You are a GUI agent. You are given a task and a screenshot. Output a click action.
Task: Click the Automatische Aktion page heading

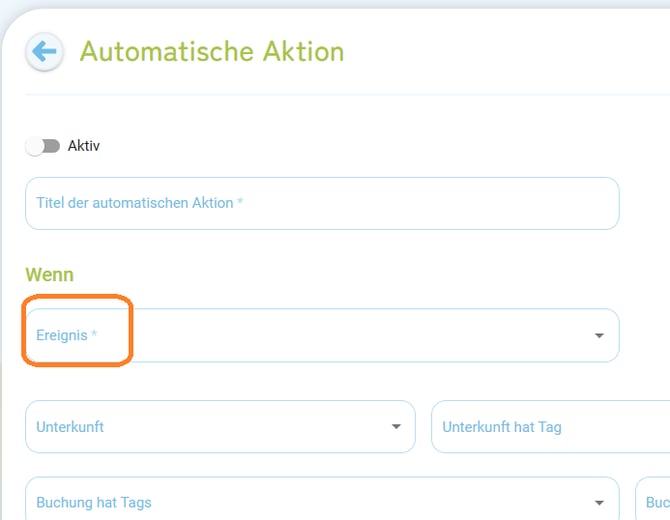pos(212,52)
